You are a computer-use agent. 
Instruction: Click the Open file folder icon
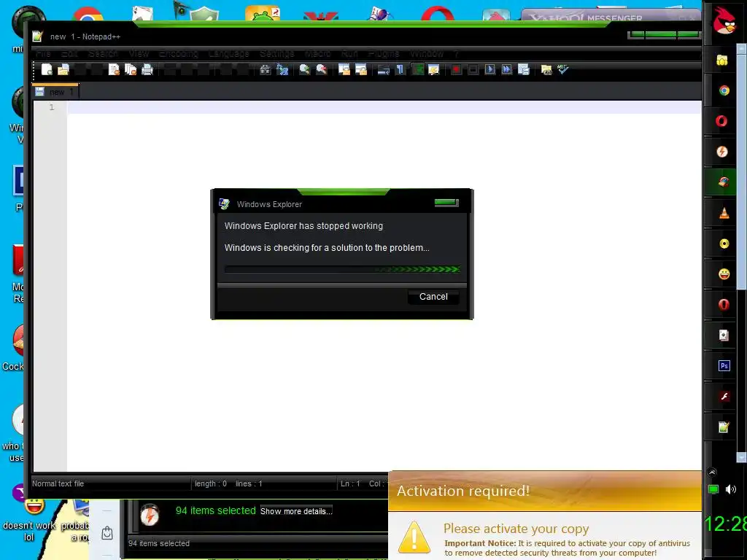coord(63,69)
